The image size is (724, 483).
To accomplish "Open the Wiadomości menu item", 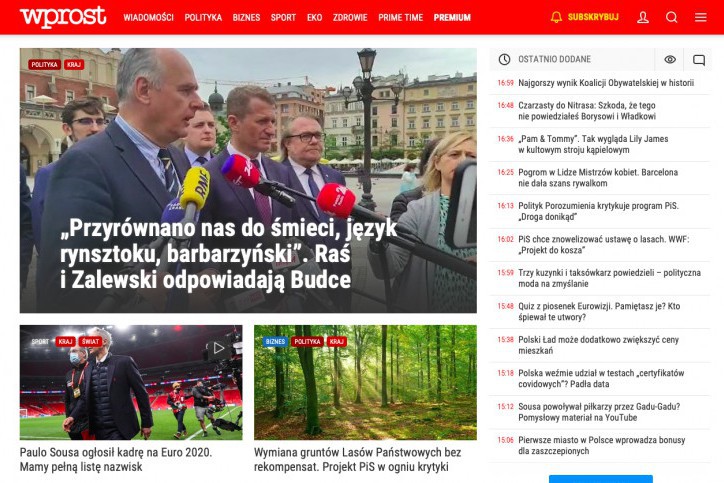I will 148,18.
